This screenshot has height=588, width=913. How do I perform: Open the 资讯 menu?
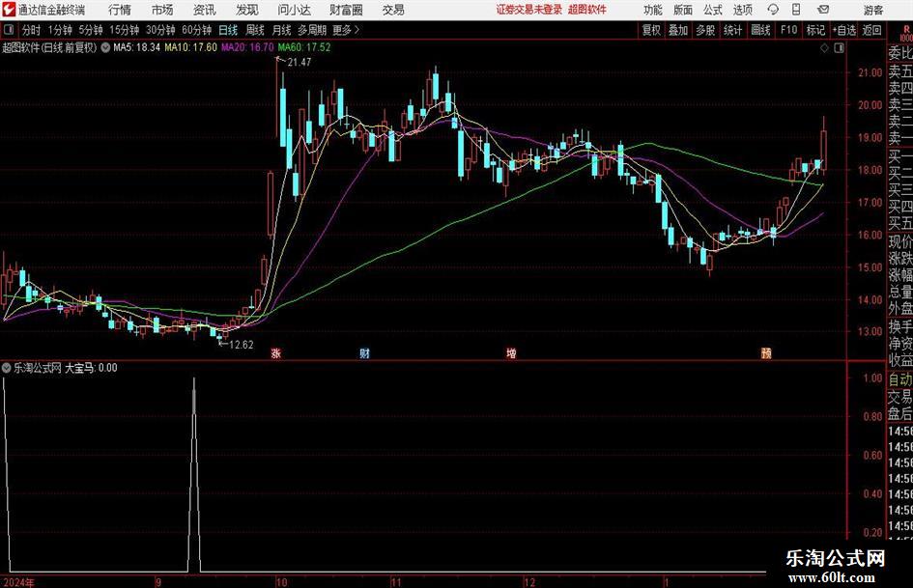click(205, 10)
